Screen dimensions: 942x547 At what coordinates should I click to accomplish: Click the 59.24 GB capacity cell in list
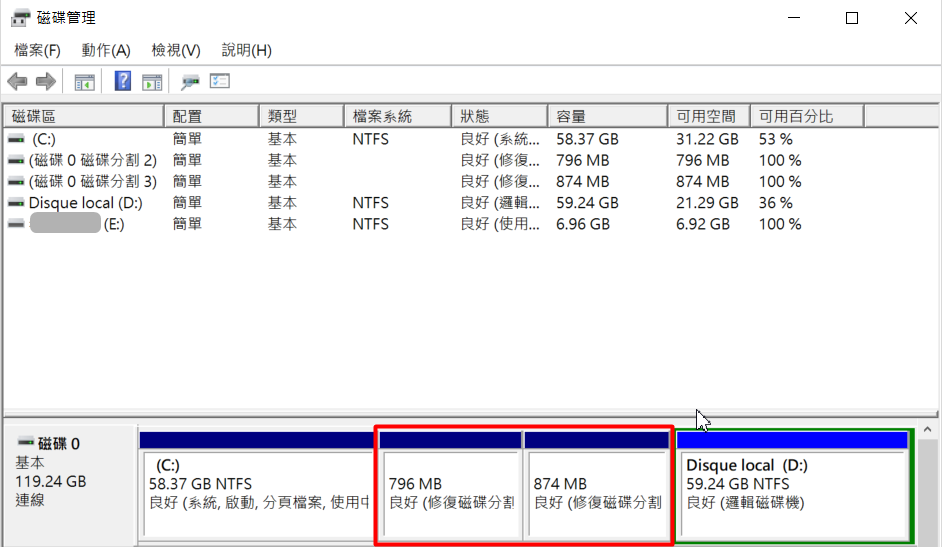(x=587, y=203)
